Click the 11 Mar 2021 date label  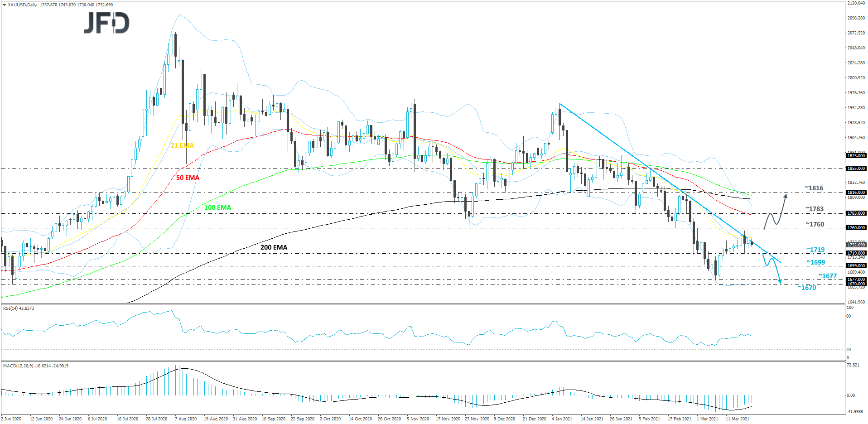click(x=737, y=419)
